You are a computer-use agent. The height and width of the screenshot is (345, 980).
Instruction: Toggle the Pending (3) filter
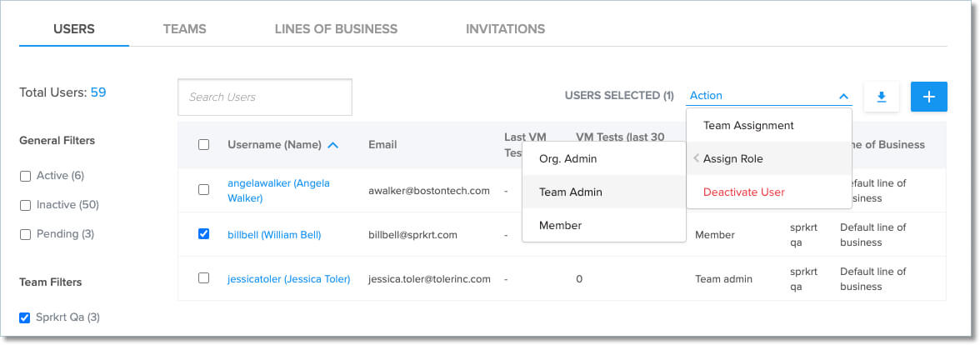coord(25,234)
